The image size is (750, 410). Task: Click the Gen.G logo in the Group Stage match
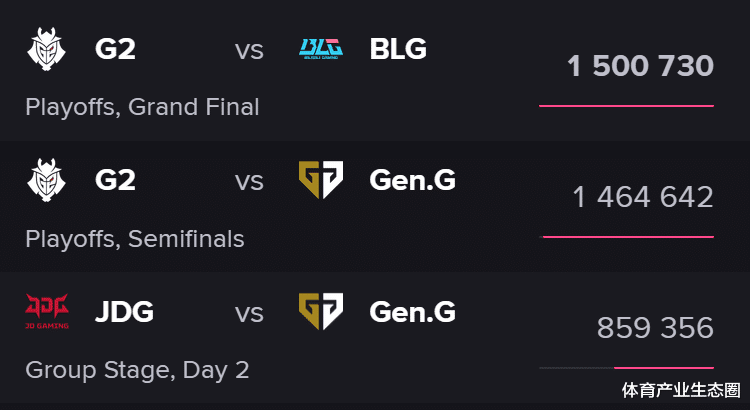point(321,312)
